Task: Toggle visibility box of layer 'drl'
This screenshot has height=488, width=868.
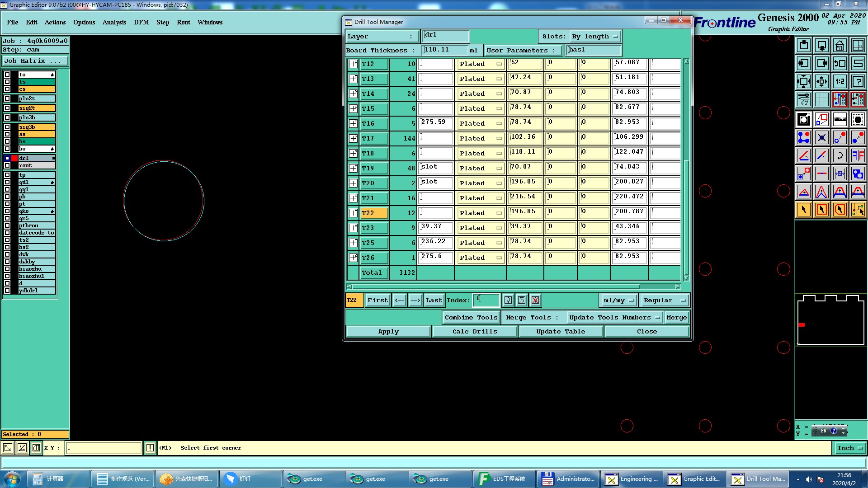Action: 7,158
